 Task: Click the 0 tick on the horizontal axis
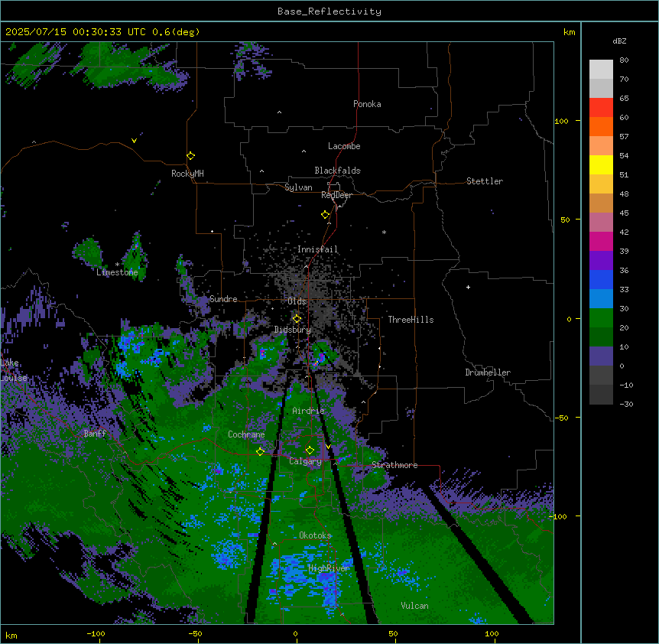tap(295, 633)
